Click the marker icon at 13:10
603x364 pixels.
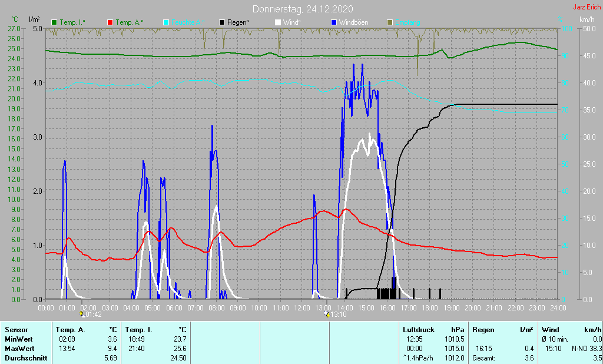(327, 315)
